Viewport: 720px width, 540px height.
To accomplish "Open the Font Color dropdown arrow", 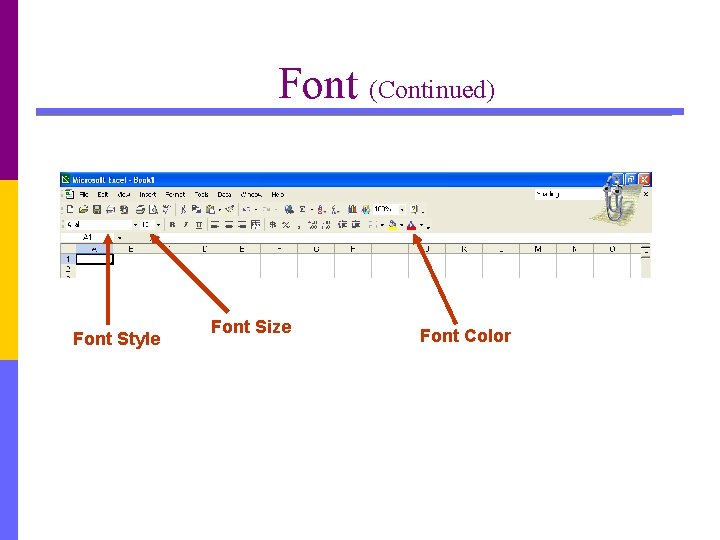I will tap(422, 225).
